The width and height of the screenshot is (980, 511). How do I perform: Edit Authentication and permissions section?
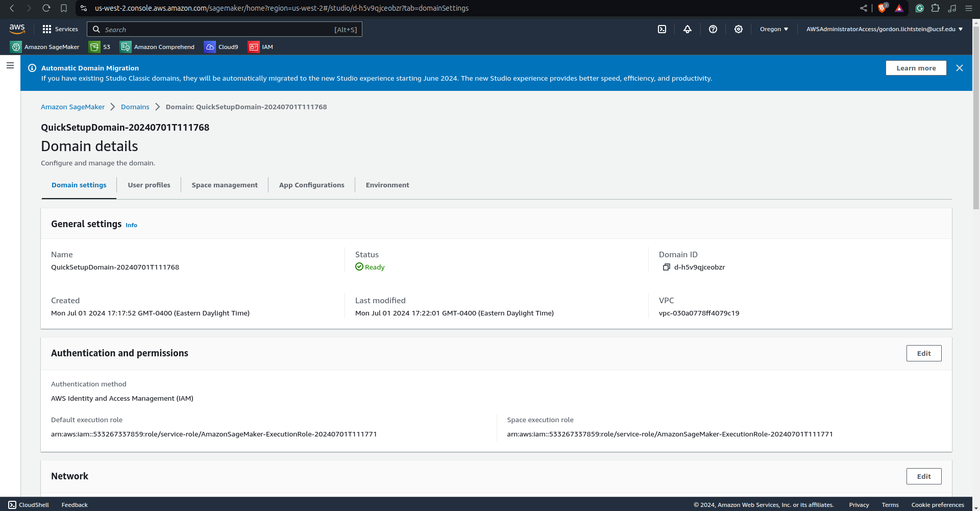click(x=924, y=353)
